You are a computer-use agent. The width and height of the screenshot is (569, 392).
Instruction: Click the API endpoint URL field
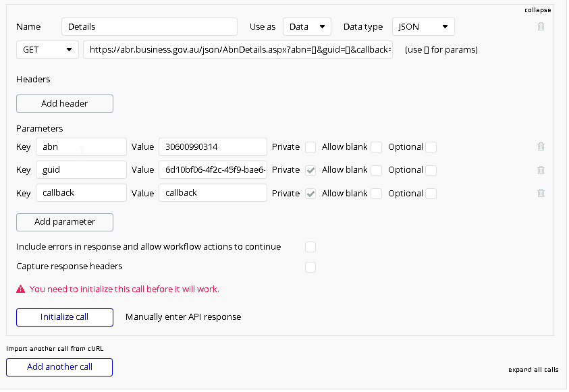238,49
